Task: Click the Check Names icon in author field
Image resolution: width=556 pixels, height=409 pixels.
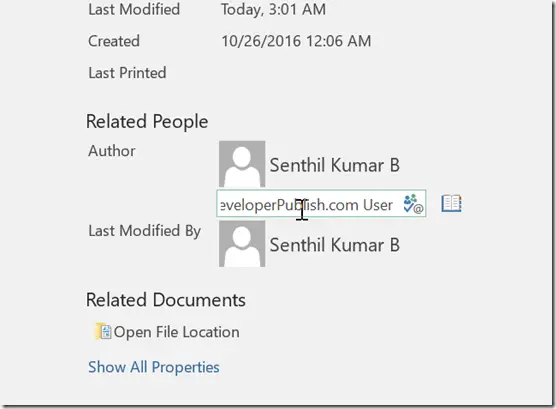Action: tap(413, 204)
